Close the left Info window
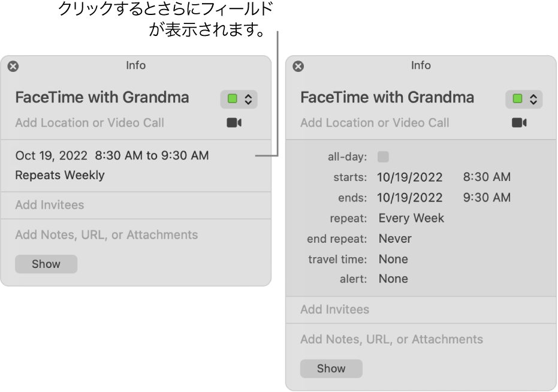558x392 pixels. (x=13, y=66)
